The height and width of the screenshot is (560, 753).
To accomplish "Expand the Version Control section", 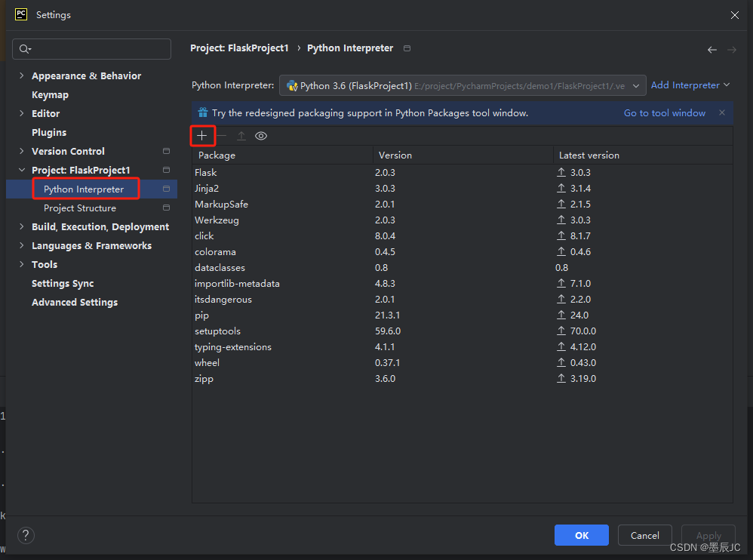I will 22,151.
